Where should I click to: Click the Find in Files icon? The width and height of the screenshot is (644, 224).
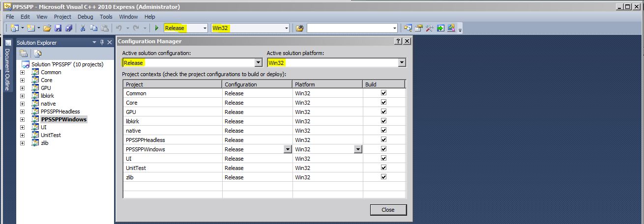click(299, 28)
